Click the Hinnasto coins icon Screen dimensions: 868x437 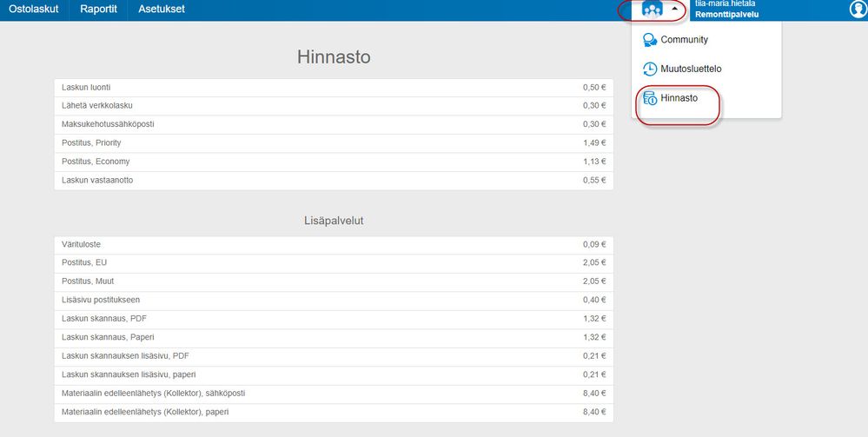click(x=650, y=98)
